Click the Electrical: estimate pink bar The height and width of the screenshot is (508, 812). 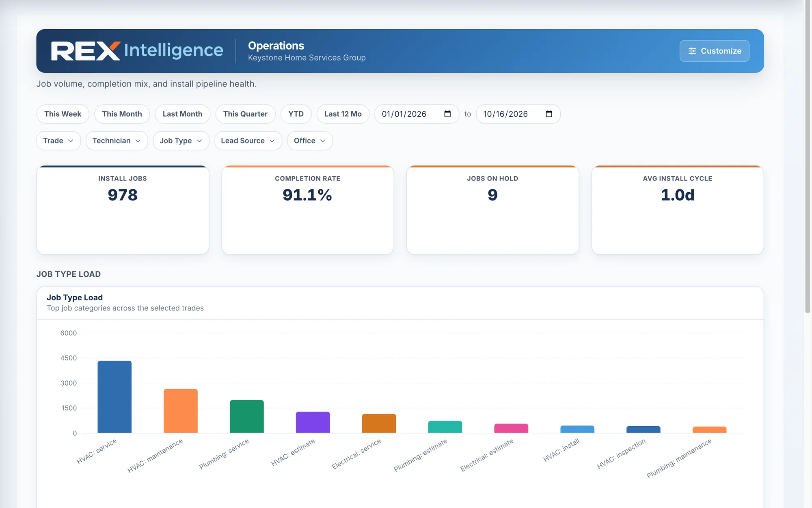pyautogui.click(x=511, y=428)
